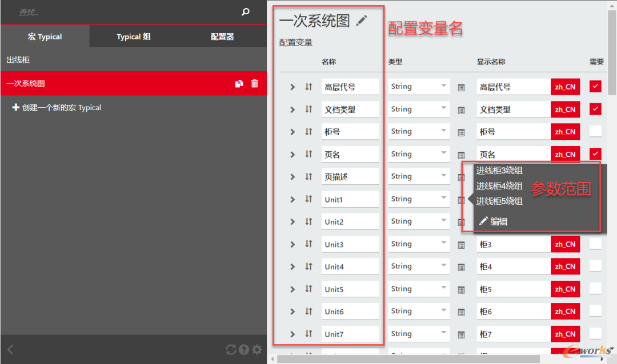
Task: Switch to the Typical 组 tab
Action: click(x=134, y=36)
